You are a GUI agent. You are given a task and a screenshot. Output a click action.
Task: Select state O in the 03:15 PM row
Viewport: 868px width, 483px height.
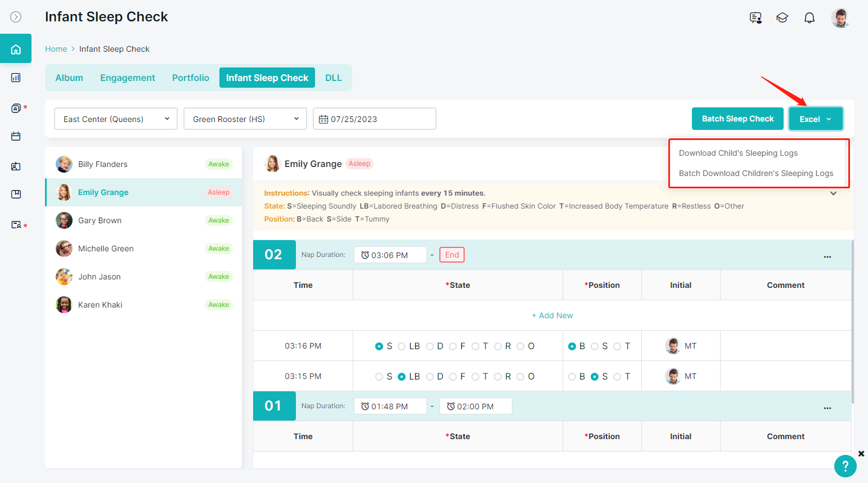(x=520, y=377)
